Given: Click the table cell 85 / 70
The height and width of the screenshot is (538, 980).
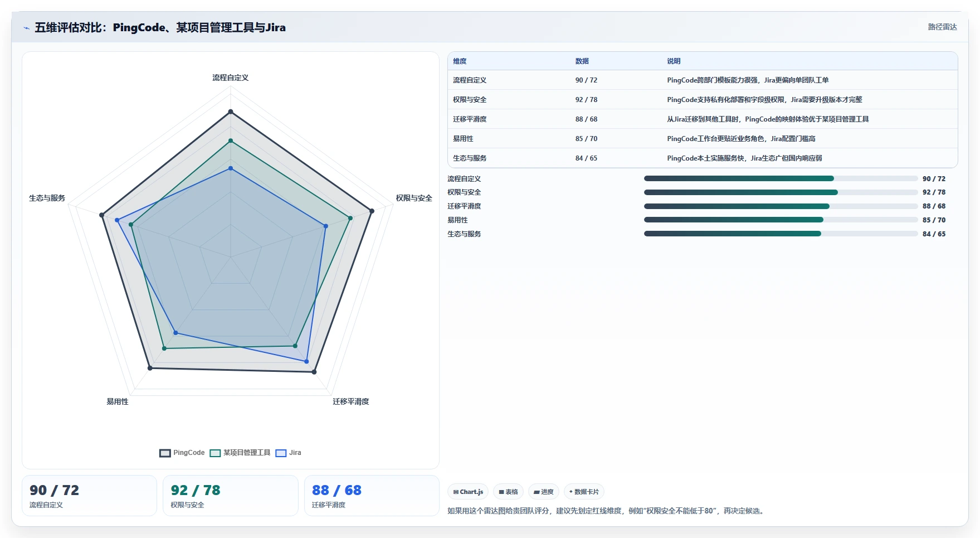Looking at the screenshot, I should coord(586,139).
